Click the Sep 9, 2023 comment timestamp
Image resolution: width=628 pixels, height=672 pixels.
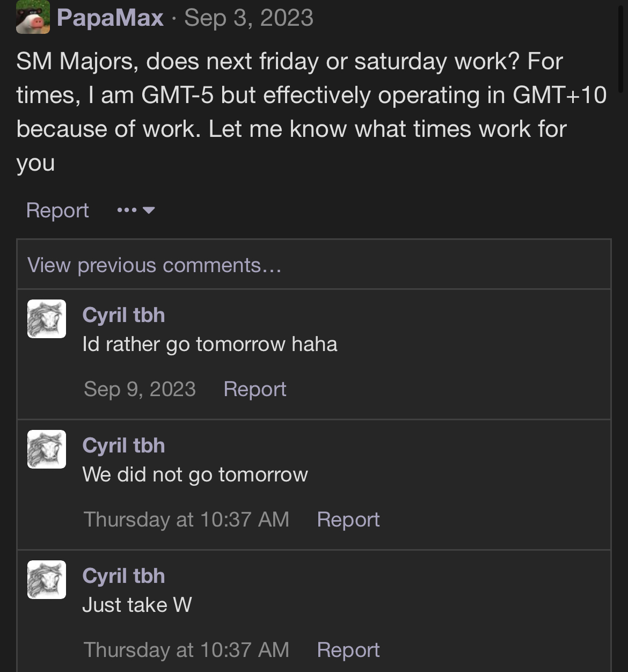140,389
